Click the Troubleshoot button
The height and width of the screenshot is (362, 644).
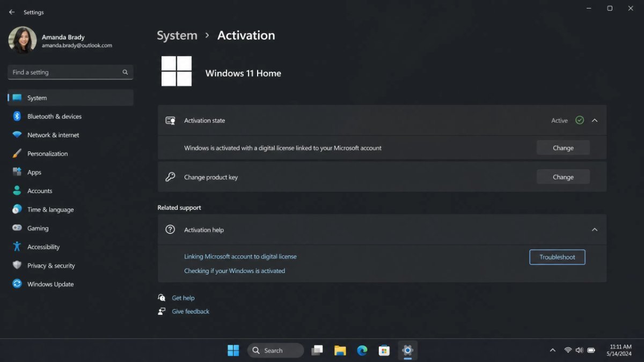(557, 257)
